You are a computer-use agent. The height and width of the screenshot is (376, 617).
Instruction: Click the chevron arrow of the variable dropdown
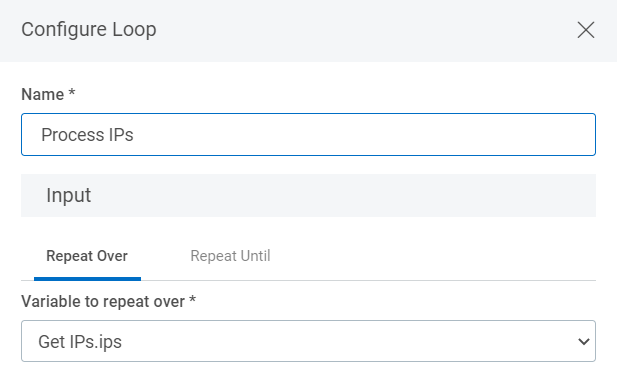point(584,341)
